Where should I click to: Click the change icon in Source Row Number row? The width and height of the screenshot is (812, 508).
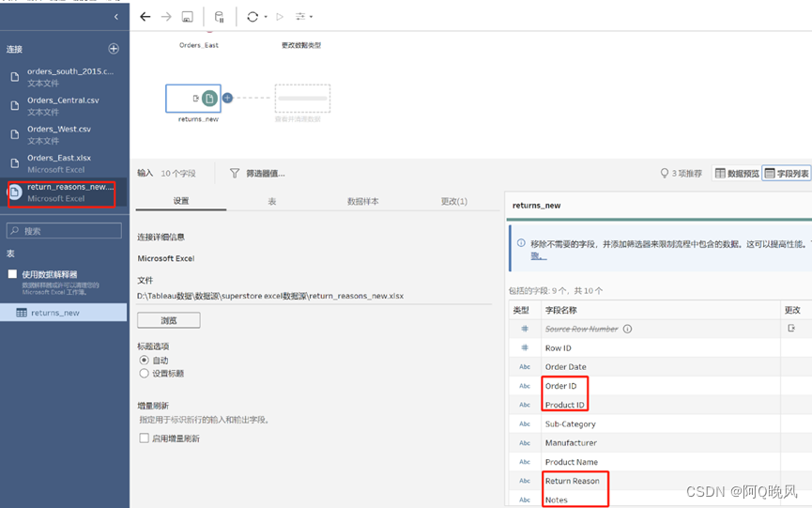click(791, 329)
